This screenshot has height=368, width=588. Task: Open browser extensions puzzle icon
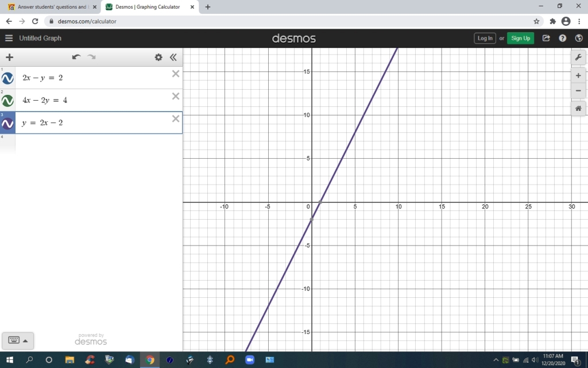coord(552,21)
